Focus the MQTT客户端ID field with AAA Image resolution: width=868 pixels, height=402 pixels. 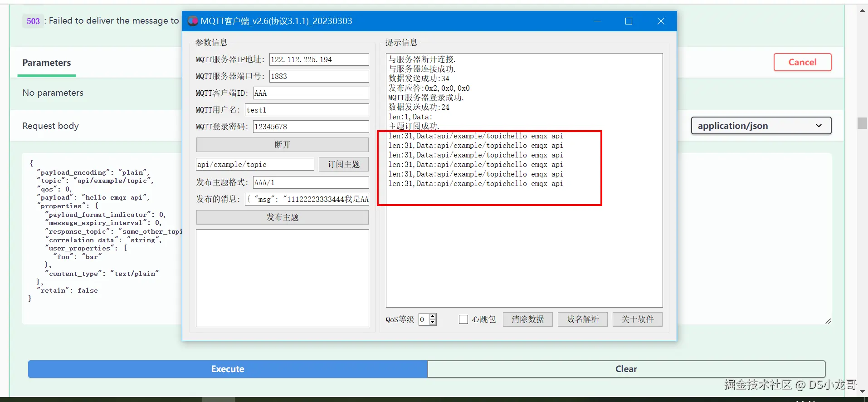click(x=311, y=93)
